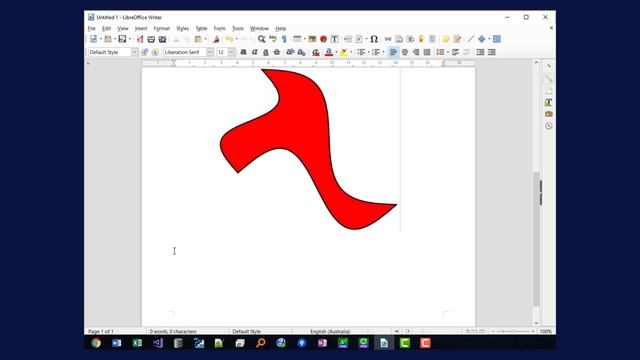640x360 pixels.
Task: Insert basic shape using the diamond icon
Action: click(482, 39)
